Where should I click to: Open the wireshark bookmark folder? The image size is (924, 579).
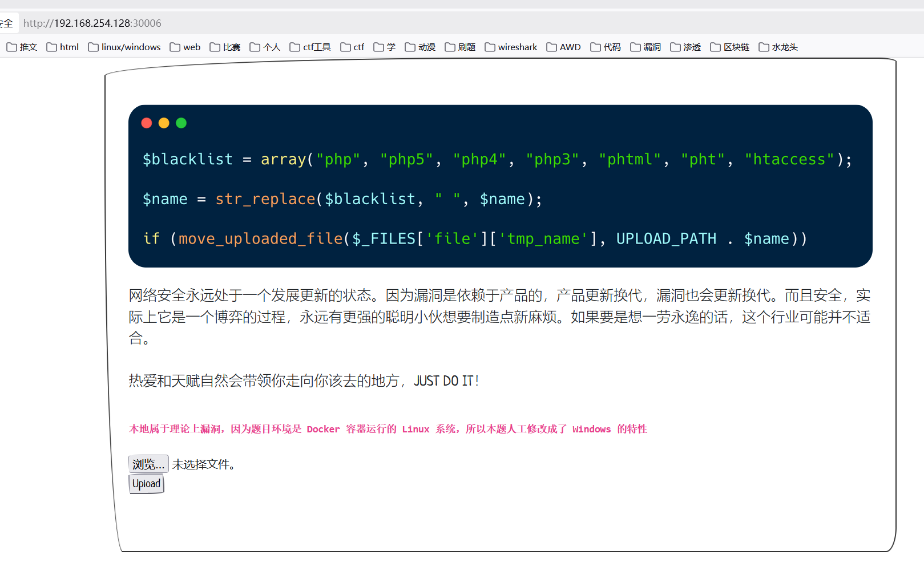point(511,47)
